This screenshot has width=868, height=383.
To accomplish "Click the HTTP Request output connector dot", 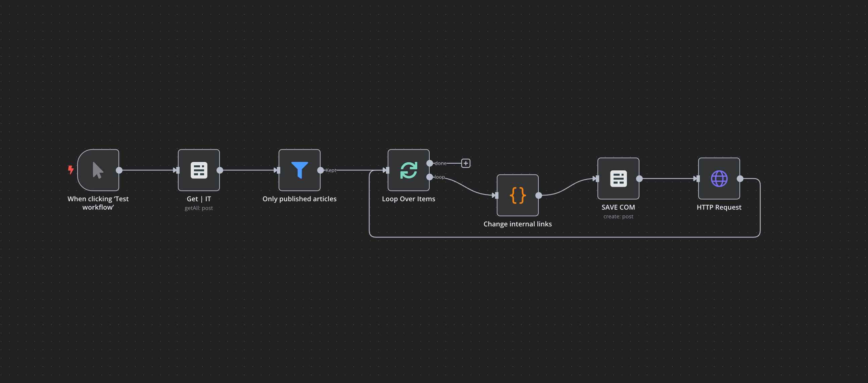I will coord(740,179).
